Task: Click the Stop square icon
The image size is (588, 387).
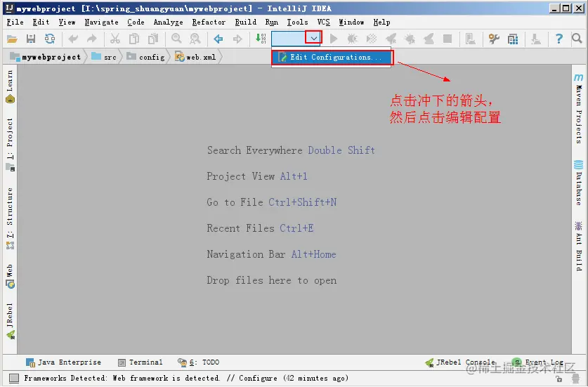Action: 447,38
